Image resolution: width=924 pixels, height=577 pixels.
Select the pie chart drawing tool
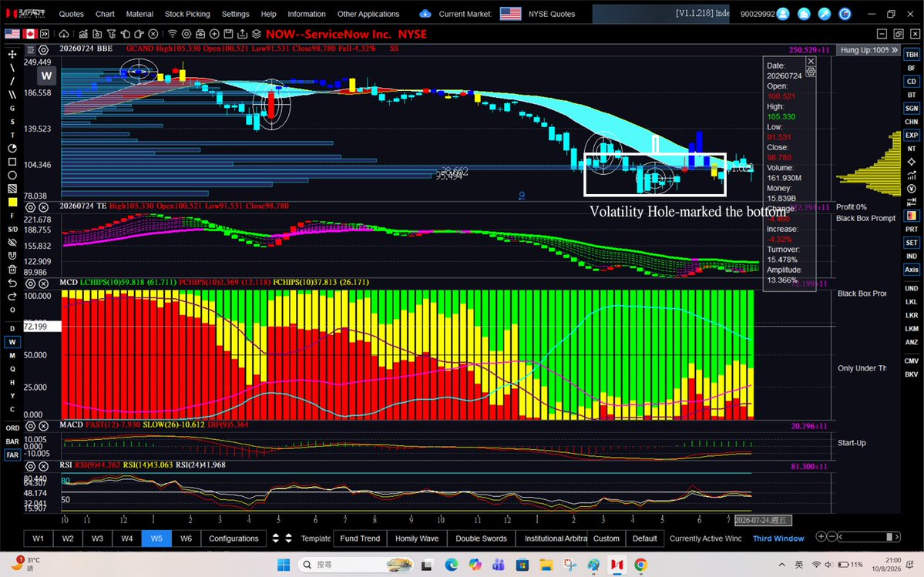[12, 149]
